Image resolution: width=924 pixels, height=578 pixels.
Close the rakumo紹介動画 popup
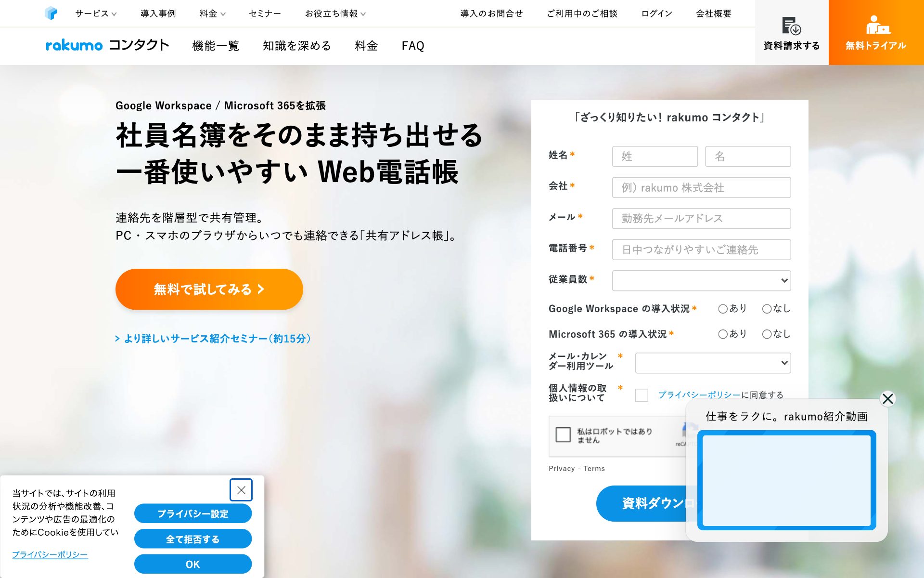coord(888,399)
